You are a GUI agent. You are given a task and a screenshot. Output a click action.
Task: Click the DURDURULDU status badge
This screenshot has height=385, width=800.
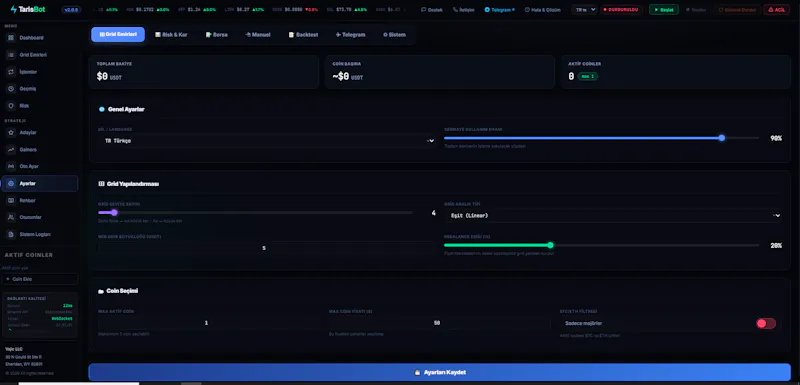tap(621, 10)
